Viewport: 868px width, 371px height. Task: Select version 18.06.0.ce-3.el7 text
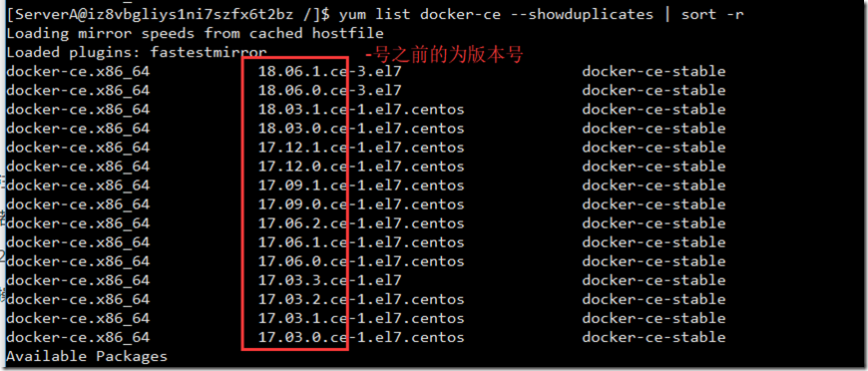tap(330, 91)
